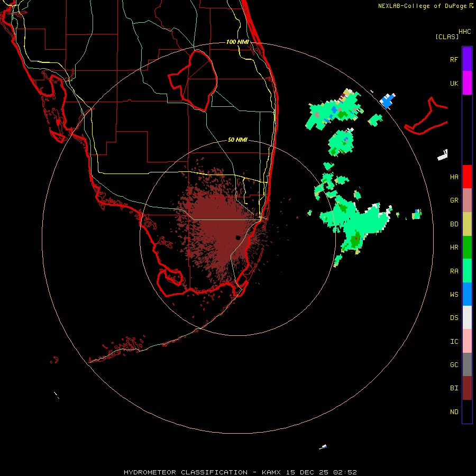Click the IC light pink legend swatch
Screen dimensions: 476x476
pyautogui.click(x=467, y=341)
